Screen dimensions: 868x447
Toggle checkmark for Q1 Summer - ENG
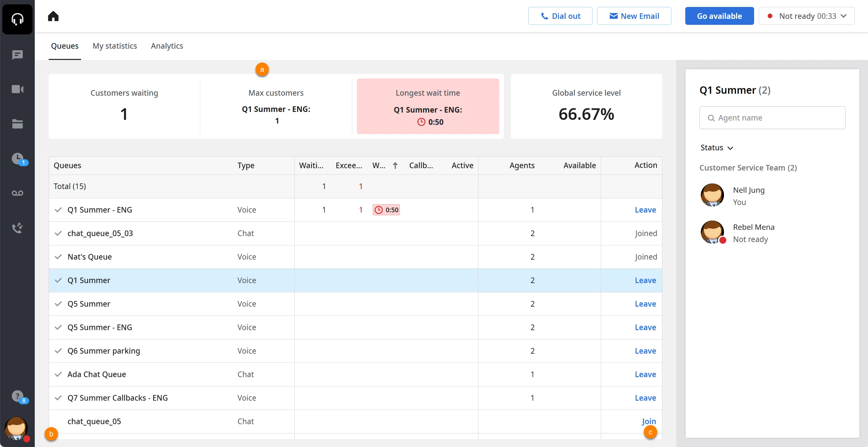tap(58, 210)
